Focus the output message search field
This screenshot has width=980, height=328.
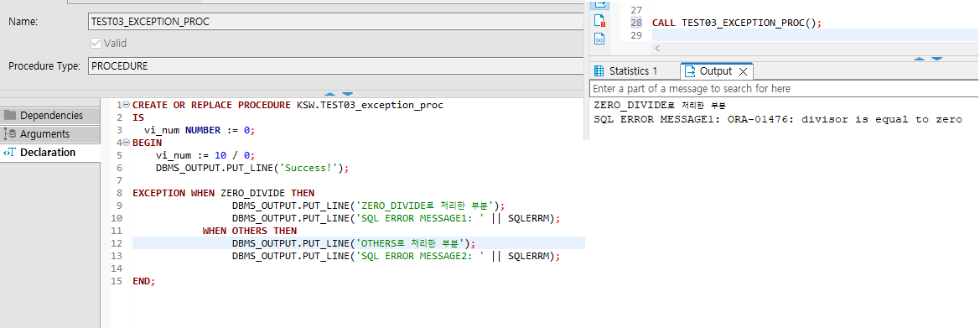pyautogui.click(x=785, y=88)
